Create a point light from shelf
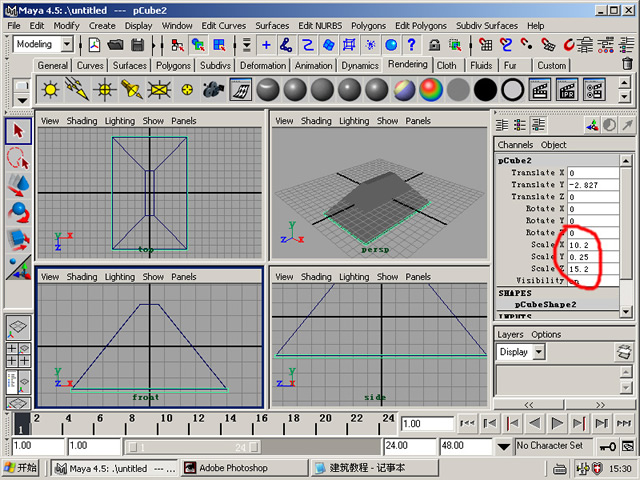This screenshot has width=640, height=480. point(105,89)
